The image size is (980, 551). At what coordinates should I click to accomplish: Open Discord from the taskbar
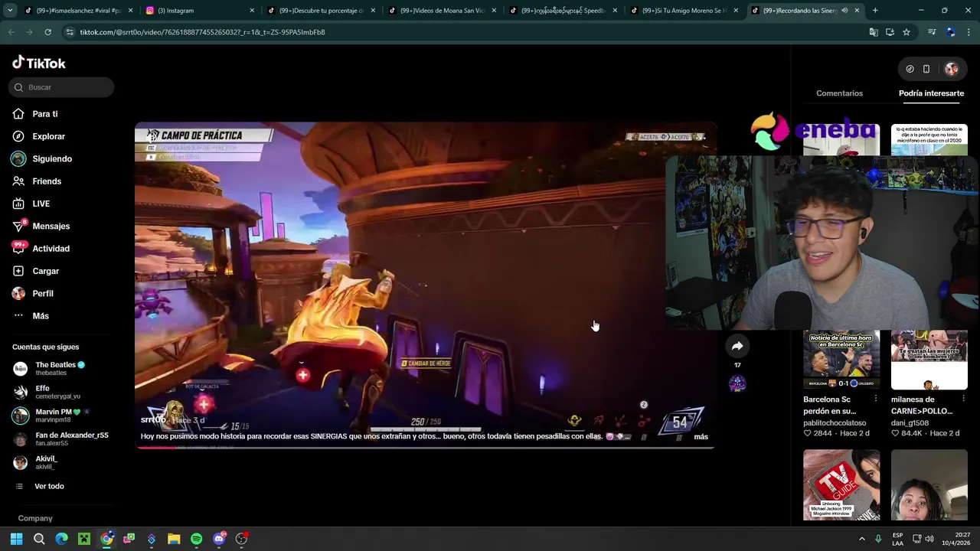pos(219,539)
